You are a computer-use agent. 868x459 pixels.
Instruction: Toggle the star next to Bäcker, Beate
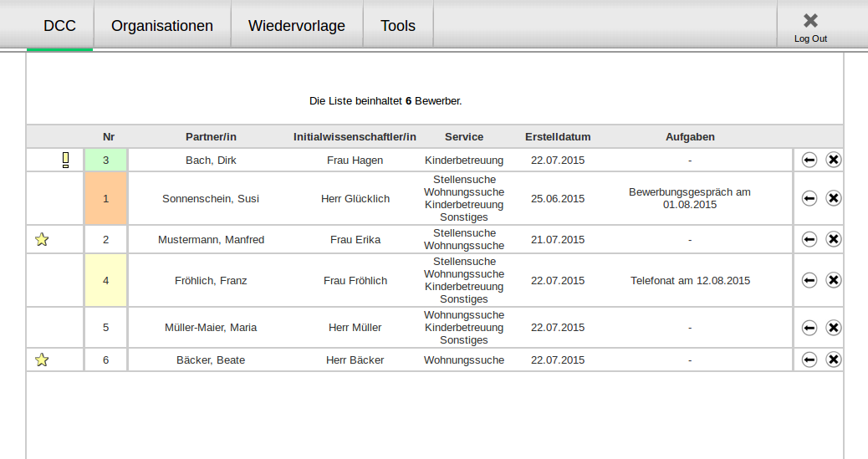pos(42,360)
